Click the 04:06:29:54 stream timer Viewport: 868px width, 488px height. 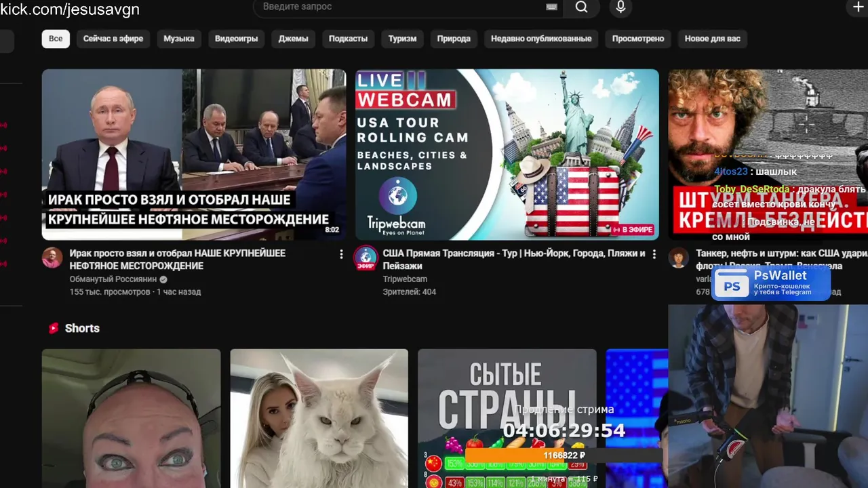(564, 430)
